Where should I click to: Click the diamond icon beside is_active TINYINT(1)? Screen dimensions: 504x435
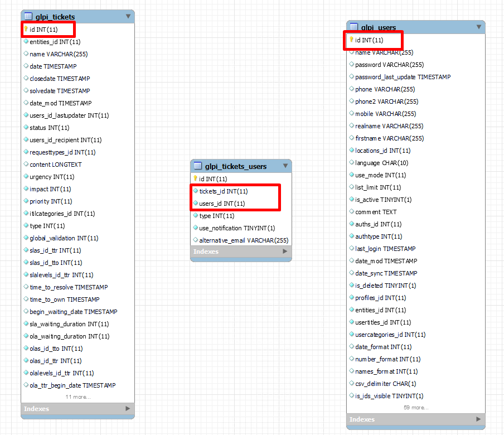(x=352, y=199)
